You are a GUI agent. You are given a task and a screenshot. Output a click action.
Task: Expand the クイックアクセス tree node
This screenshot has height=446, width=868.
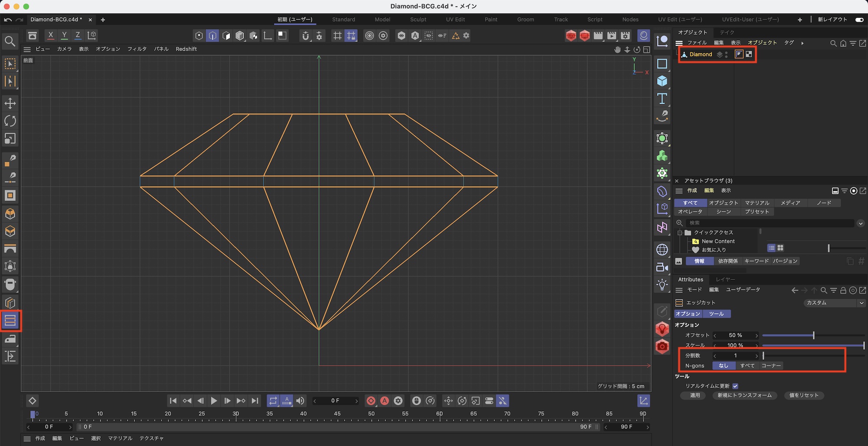coord(680,233)
